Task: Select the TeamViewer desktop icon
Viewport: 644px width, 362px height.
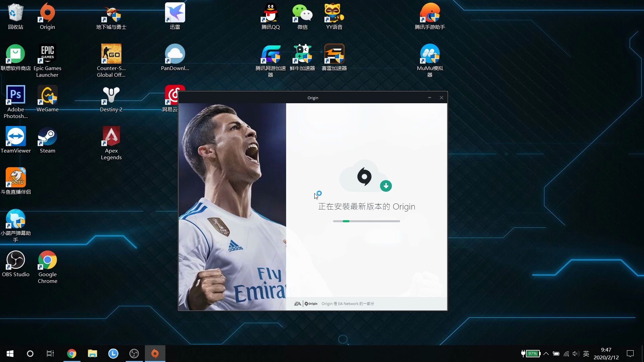Action: tap(15, 137)
